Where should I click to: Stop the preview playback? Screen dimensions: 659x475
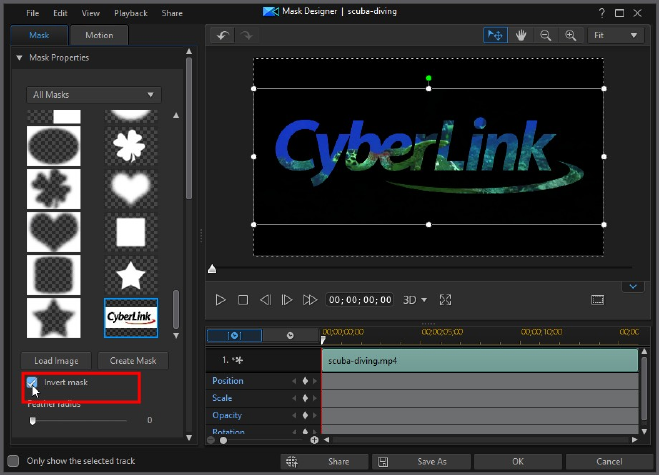pos(243,300)
